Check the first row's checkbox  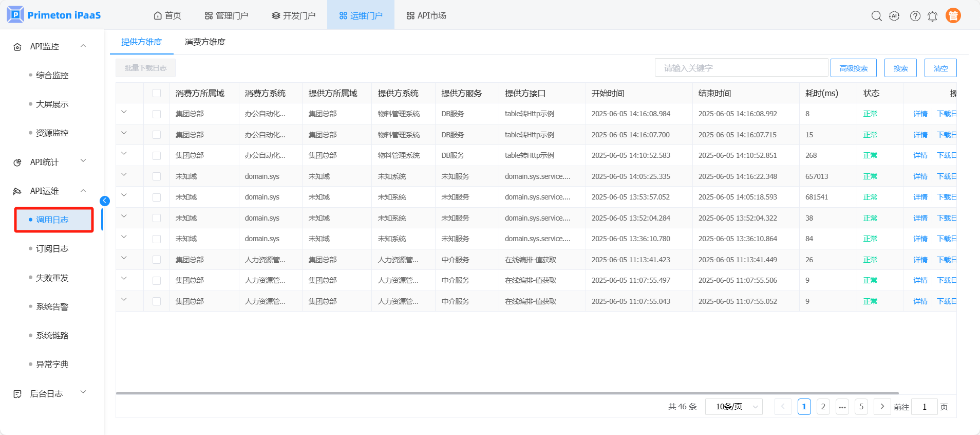pos(157,114)
